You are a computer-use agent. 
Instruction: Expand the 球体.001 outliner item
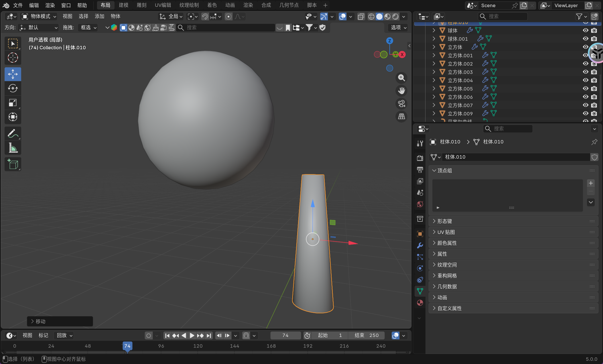434,39
